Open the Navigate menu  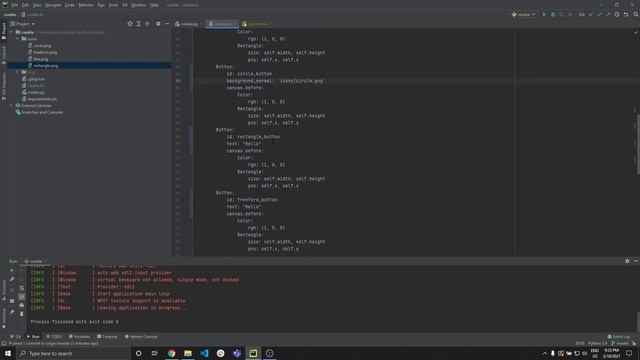pos(53,5)
